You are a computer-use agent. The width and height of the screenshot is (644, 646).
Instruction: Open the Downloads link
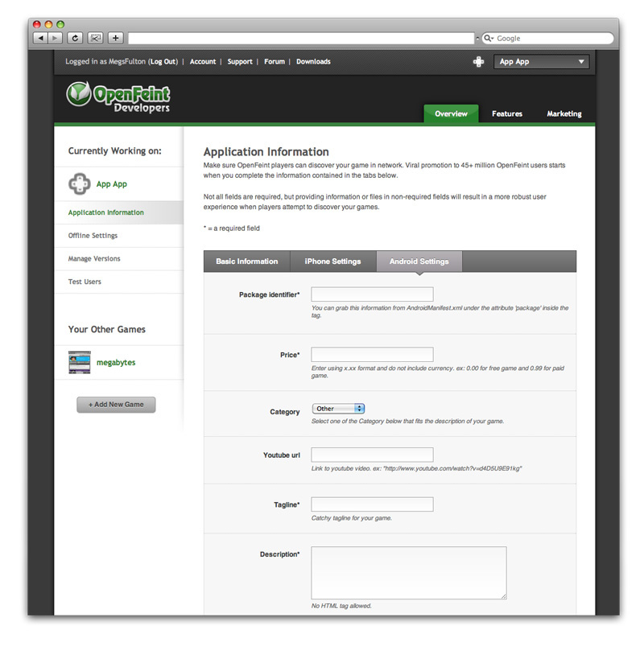[x=313, y=62]
